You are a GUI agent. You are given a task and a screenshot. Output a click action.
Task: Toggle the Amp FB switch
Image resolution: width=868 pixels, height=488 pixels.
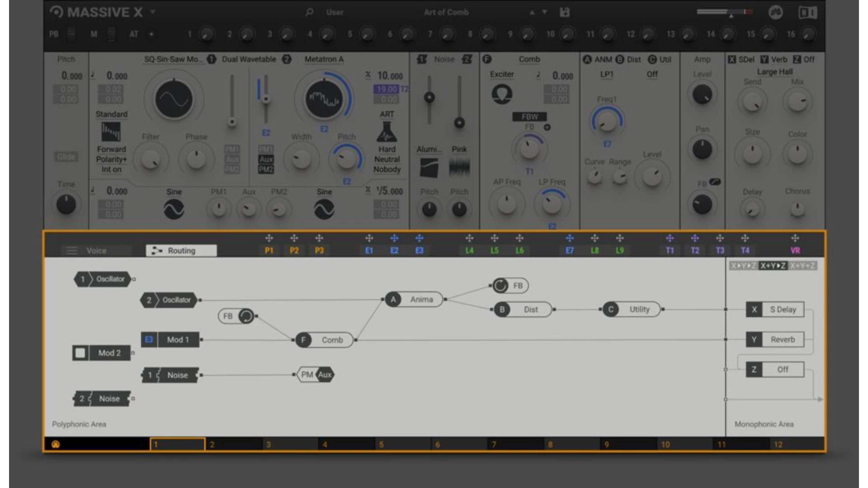click(x=715, y=182)
